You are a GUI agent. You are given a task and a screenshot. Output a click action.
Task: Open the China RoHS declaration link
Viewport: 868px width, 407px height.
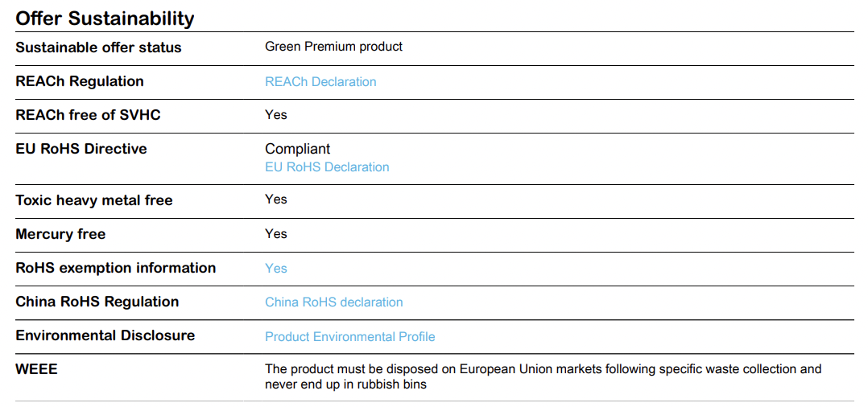coord(334,302)
